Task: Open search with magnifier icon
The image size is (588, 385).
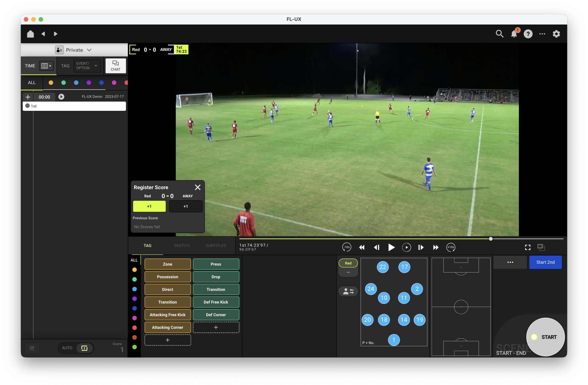Action: (500, 34)
